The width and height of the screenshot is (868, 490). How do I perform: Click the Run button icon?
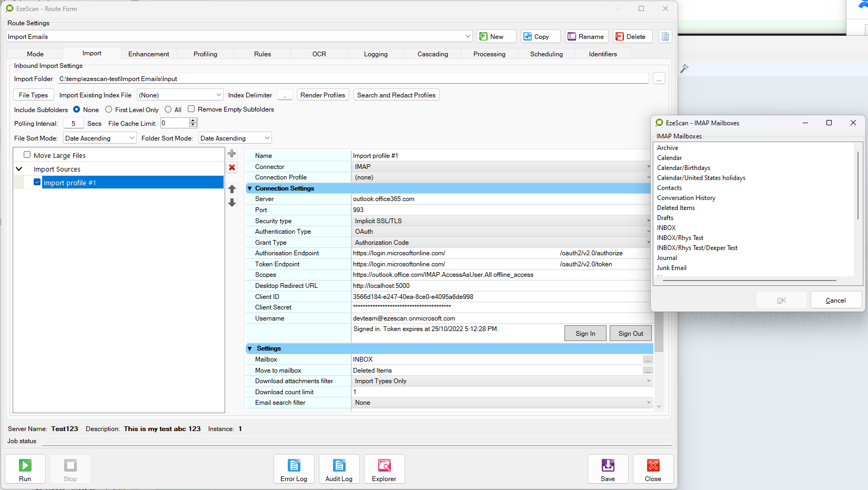coord(25,466)
